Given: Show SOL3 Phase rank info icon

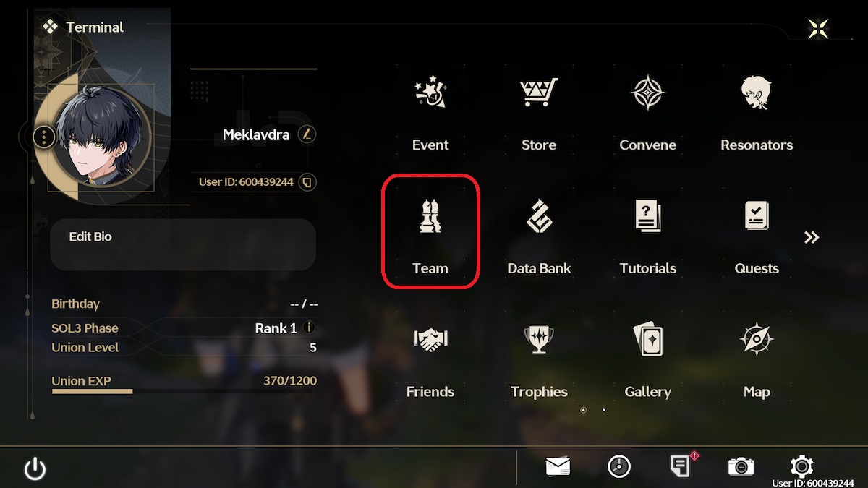Looking at the screenshot, I should (x=309, y=328).
